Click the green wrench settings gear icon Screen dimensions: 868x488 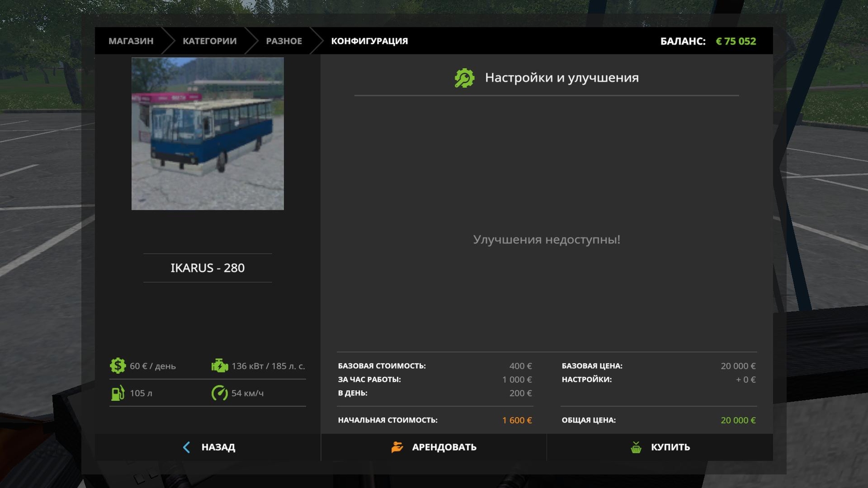click(464, 78)
